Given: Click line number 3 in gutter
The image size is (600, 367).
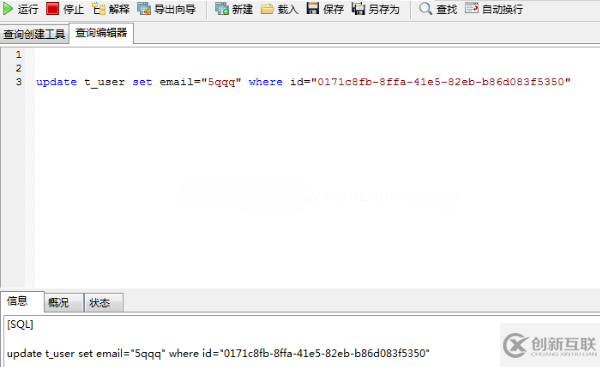Looking at the screenshot, I should coord(18,82).
